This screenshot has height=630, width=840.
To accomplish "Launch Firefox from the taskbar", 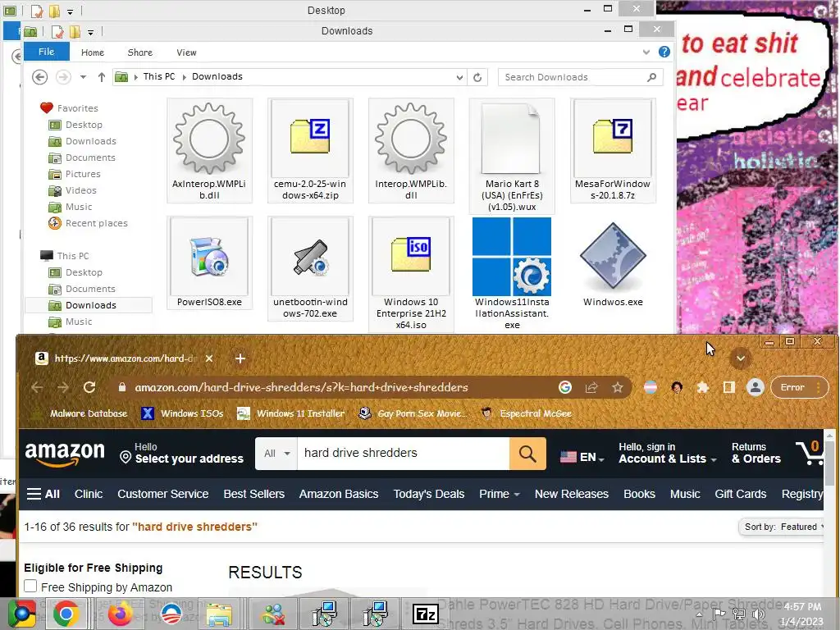I will pos(120,614).
